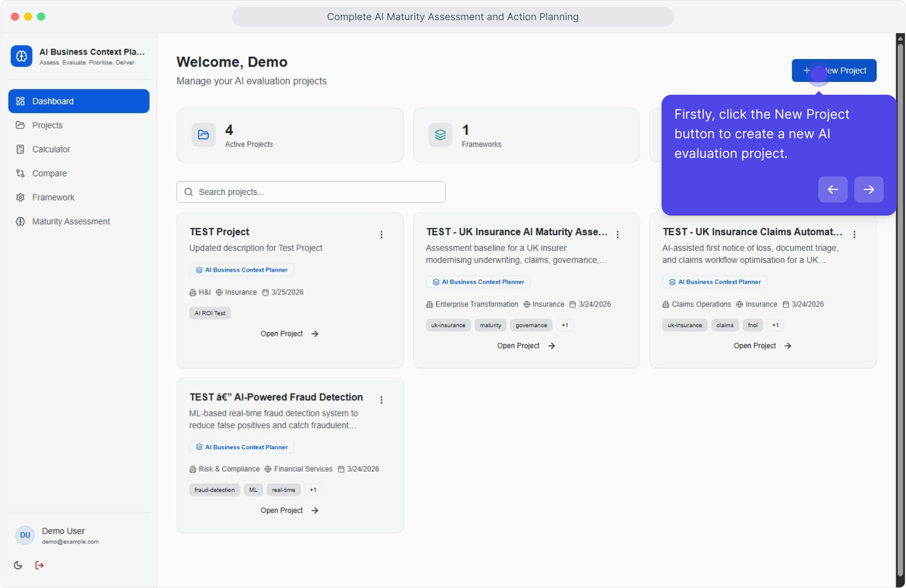Navigate to Projects in the sidebar
906x588 pixels.
point(48,125)
